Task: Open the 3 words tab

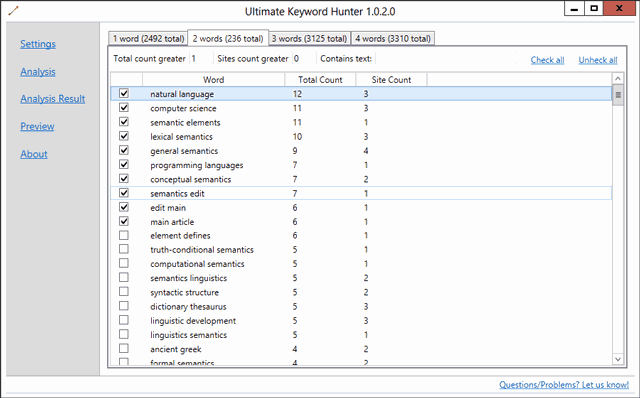Action: point(309,38)
